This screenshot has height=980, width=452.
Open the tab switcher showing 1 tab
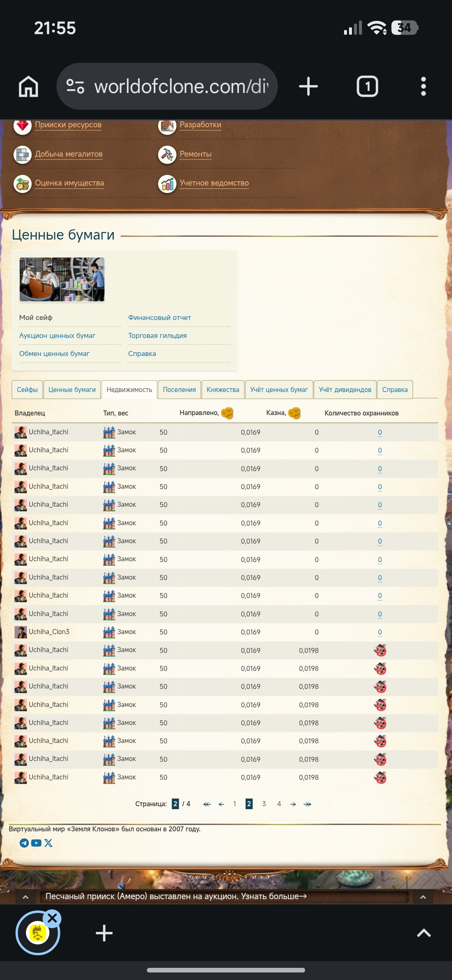pyautogui.click(x=367, y=87)
